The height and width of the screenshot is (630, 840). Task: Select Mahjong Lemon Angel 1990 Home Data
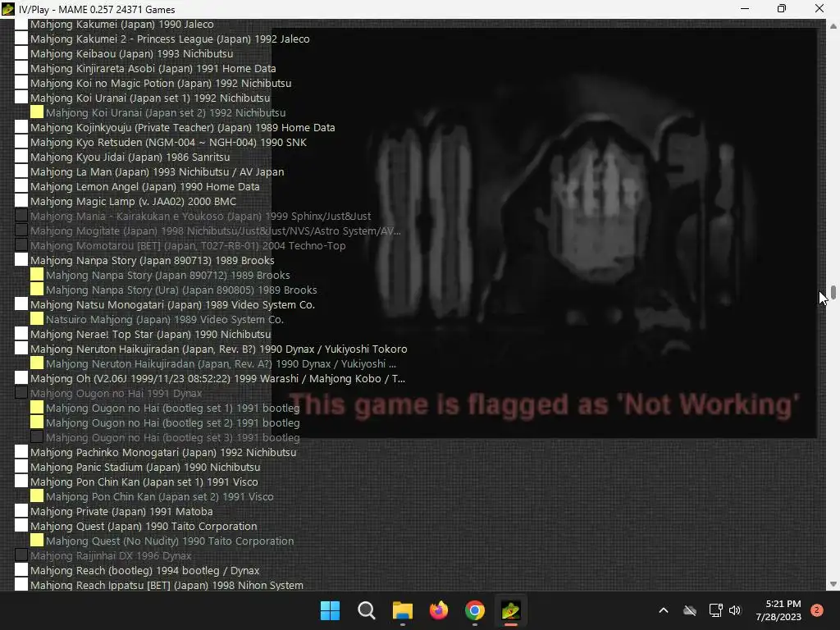(x=144, y=186)
